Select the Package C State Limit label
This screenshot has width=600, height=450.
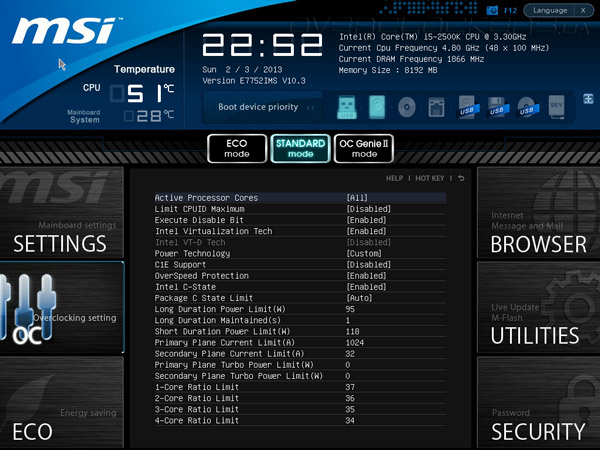pyautogui.click(x=204, y=298)
